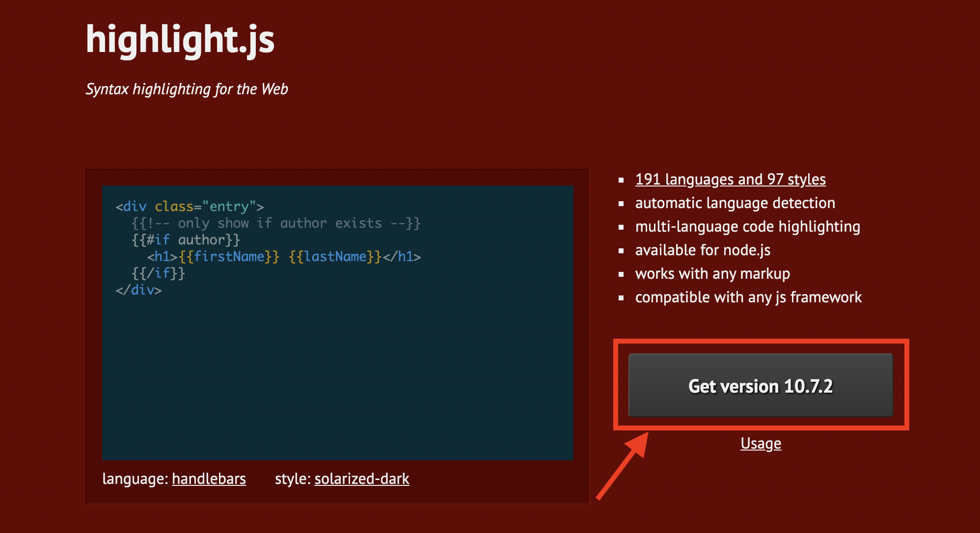Click the compatible with any js framework item
The height and width of the screenshot is (533, 980).
pos(748,297)
